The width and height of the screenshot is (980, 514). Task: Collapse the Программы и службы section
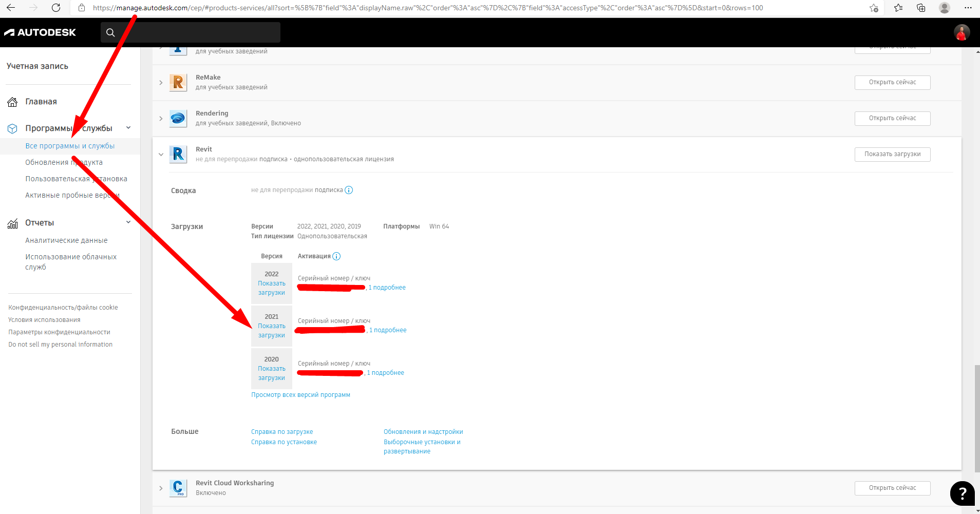128,128
